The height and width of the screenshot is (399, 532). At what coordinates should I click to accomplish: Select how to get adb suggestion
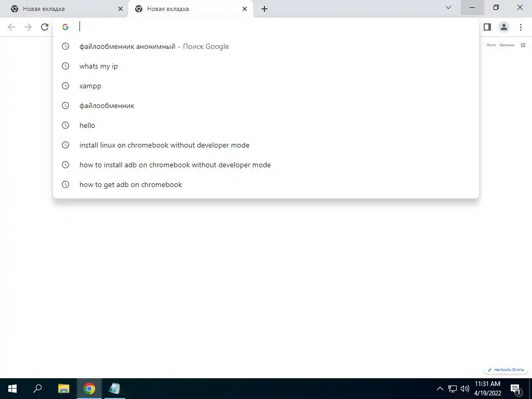pos(266,184)
